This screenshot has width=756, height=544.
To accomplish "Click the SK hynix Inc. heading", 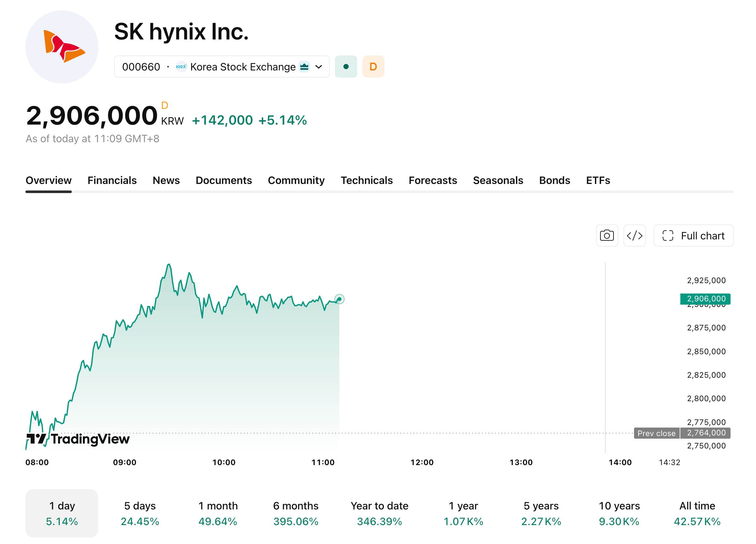I will click(182, 32).
